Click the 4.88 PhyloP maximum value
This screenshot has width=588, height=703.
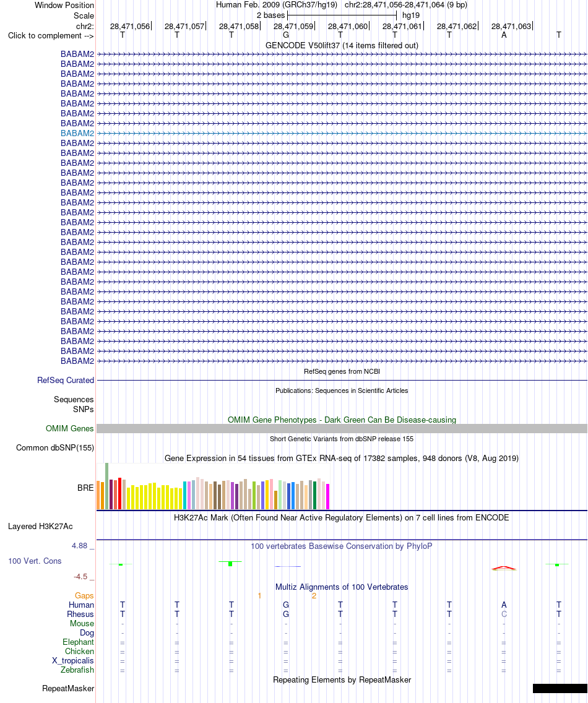click(x=79, y=546)
